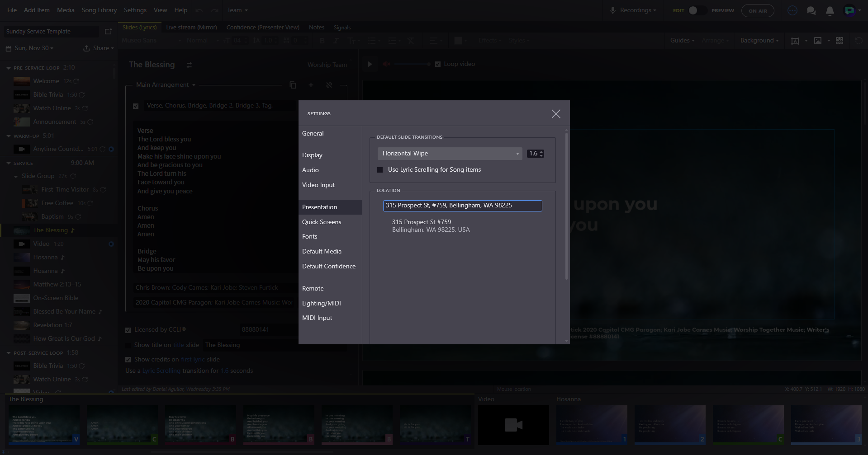Screen dimensions: 868x455
Task: Select the Bridge slide thumbnail with May his presence
Action: 279,425
